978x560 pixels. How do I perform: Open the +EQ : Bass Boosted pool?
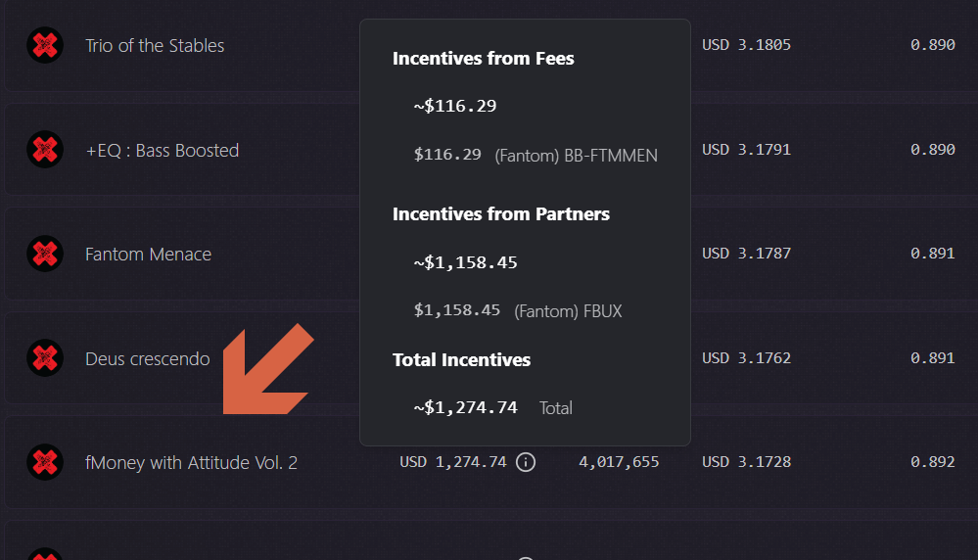(x=162, y=151)
